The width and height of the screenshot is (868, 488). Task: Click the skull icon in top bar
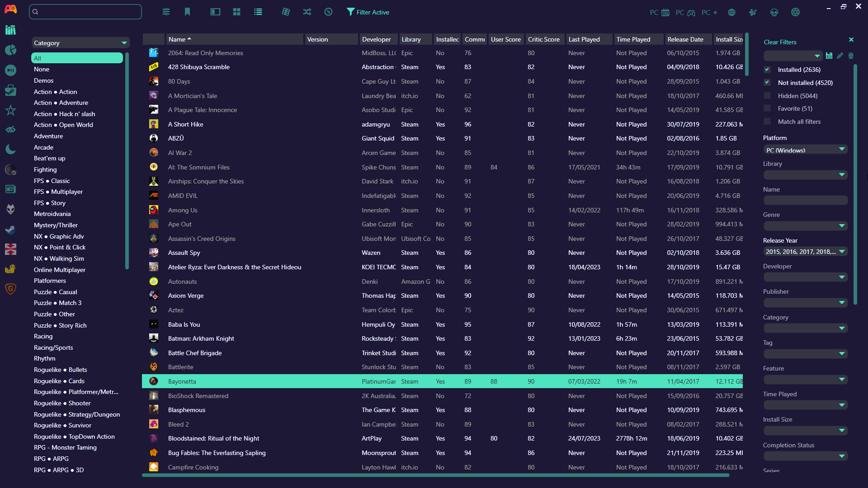[774, 13]
